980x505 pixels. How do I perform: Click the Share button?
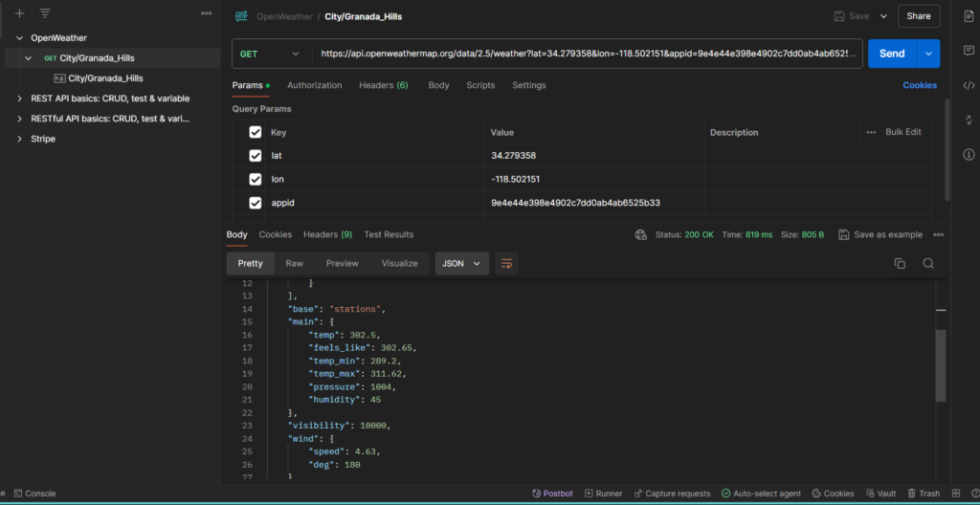click(x=919, y=16)
